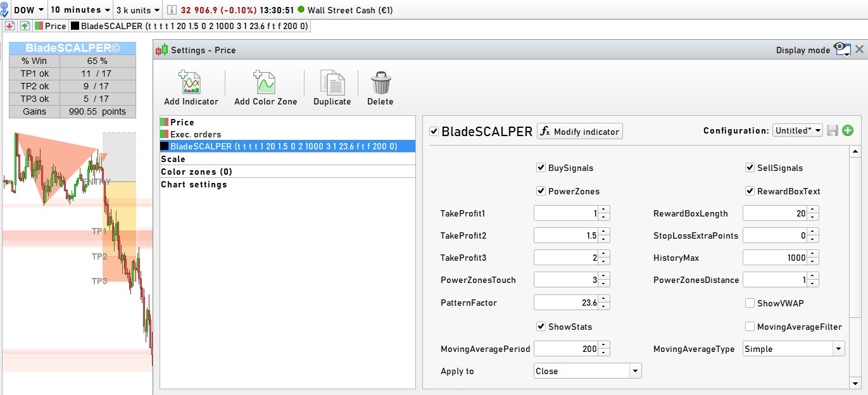Open the Color zones (0) section
This screenshot has height=395, width=868.
(x=288, y=172)
